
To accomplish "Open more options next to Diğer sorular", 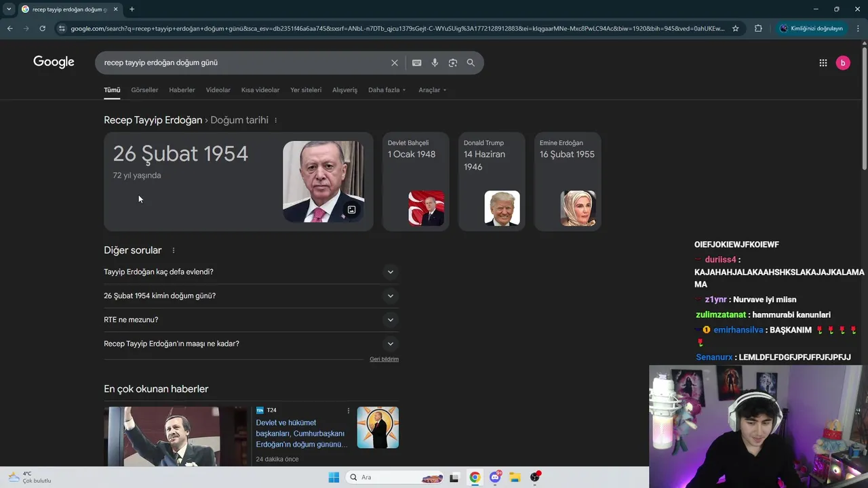I will coord(174,250).
